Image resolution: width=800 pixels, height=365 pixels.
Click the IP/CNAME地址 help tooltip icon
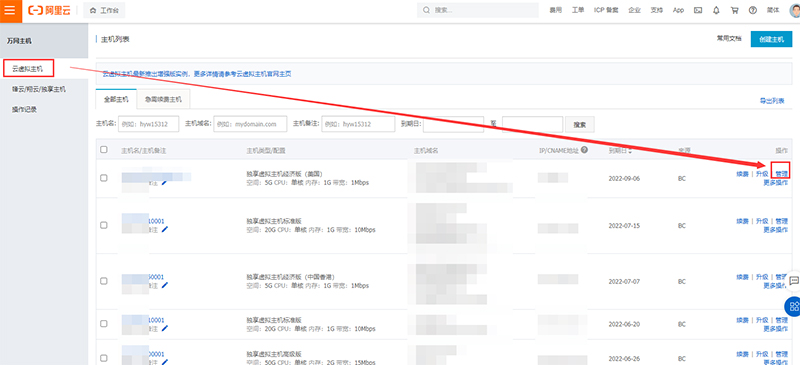pyautogui.click(x=584, y=150)
